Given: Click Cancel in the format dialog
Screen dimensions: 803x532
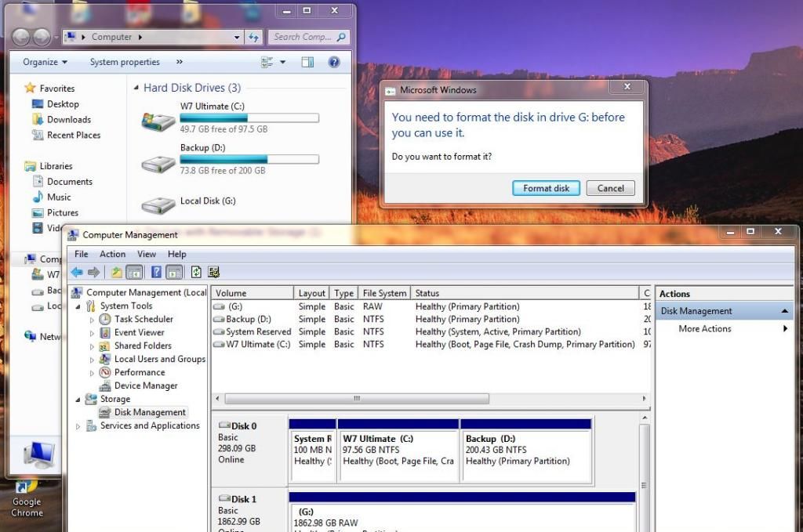Looking at the screenshot, I should (x=610, y=188).
